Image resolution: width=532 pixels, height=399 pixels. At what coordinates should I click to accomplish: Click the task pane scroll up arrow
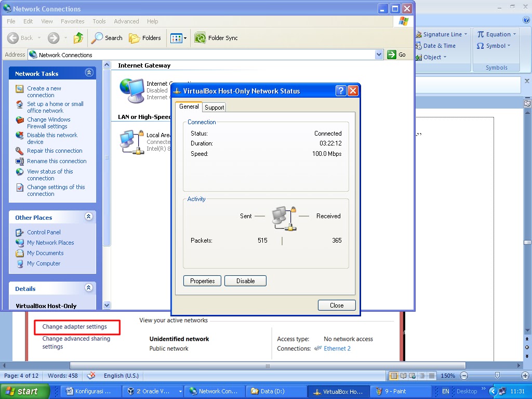pos(107,64)
